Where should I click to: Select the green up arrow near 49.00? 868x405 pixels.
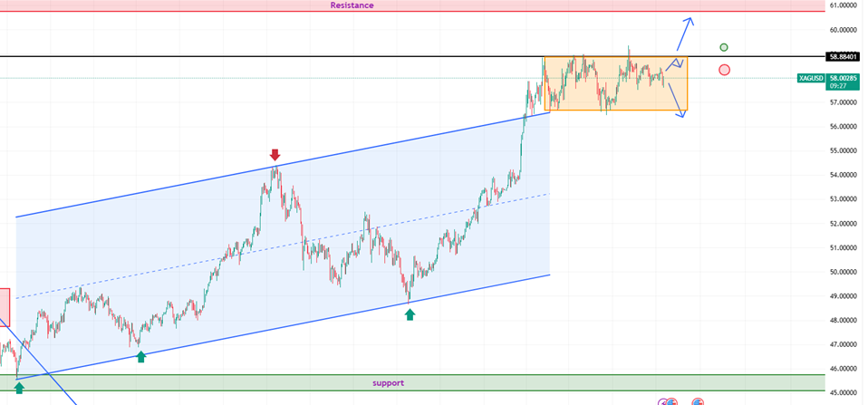point(410,314)
